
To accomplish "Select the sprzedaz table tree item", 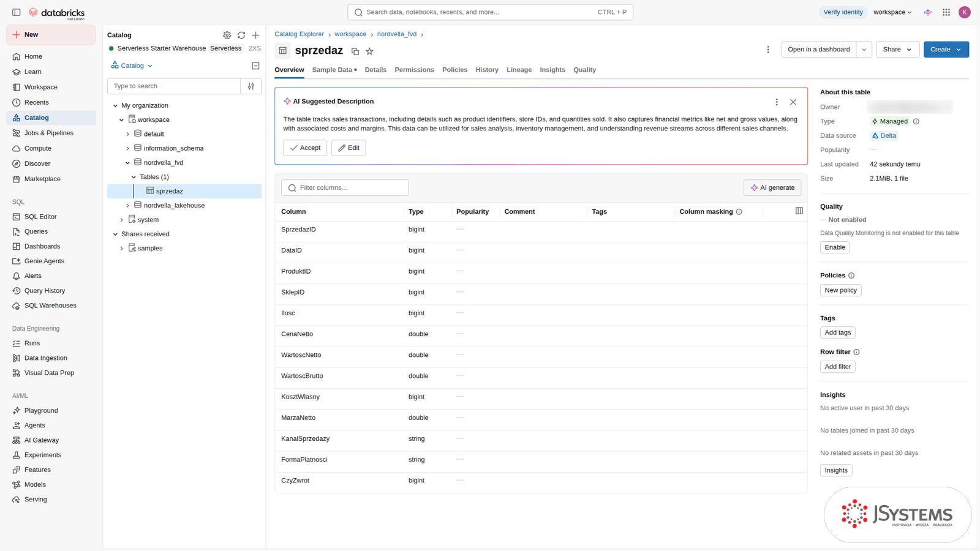I will [x=184, y=192].
